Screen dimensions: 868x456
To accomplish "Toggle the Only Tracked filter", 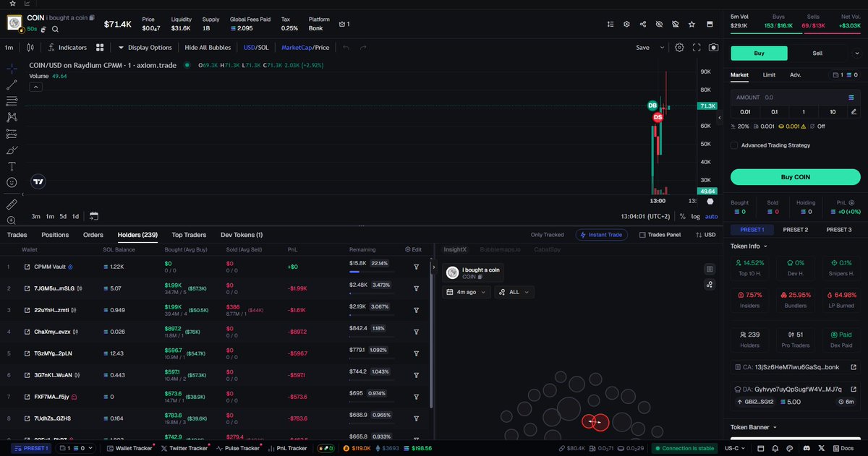I will pyautogui.click(x=547, y=235).
